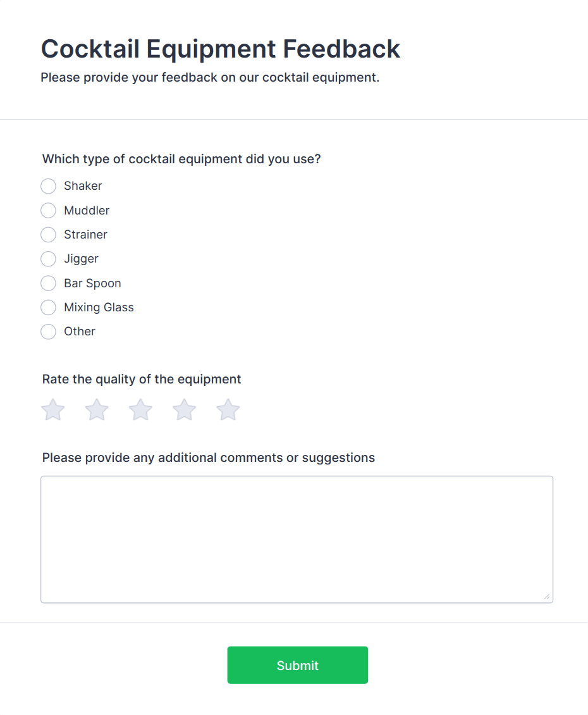Rate quality with the first star
The width and height of the screenshot is (588, 715).
click(x=53, y=410)
